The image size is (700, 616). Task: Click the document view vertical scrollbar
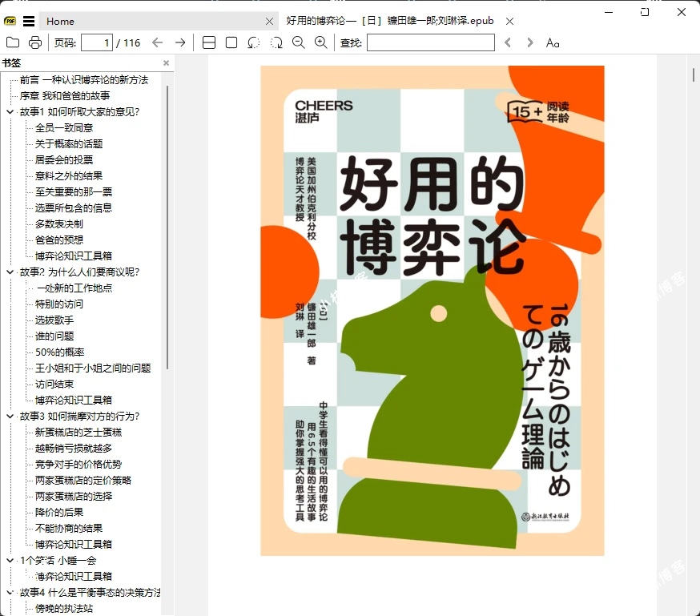tap(694, 75)
